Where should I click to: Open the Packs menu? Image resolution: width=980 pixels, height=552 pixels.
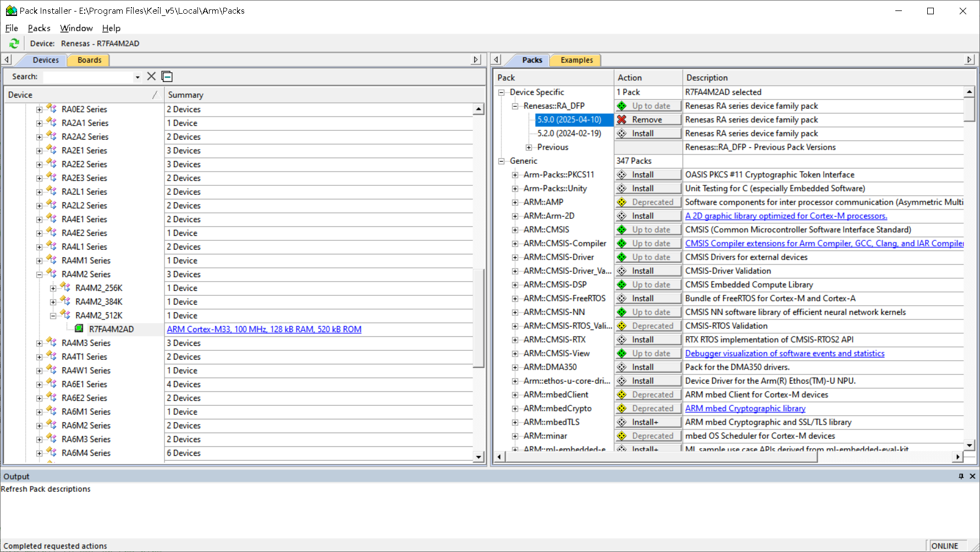[39, 28]
